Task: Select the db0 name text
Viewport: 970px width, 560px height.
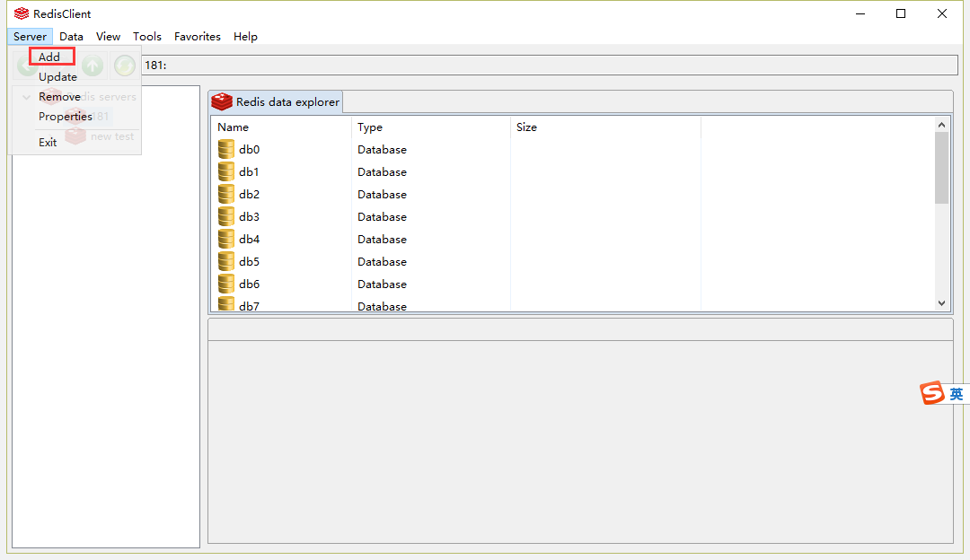Action: coord(250,150)
